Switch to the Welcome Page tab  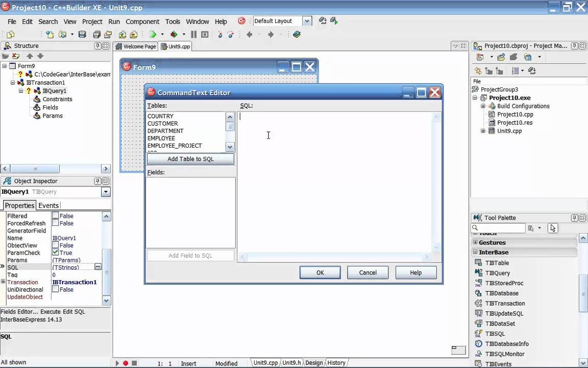tap(136, 47)
